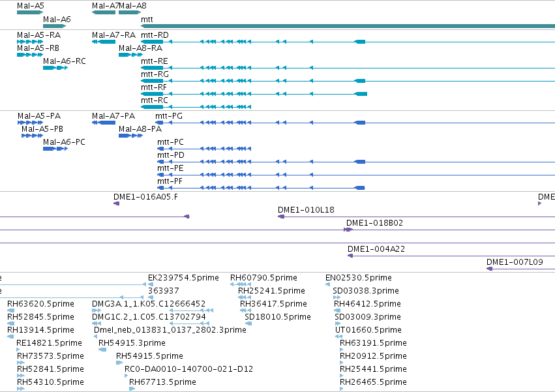Select transcript Mal-A7-RA

[104, 42]
